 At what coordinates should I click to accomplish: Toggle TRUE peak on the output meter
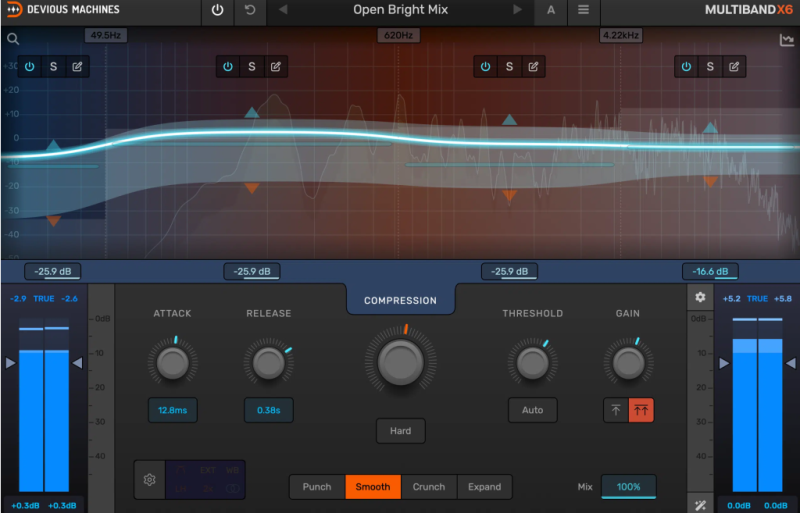tap(757, 299)
